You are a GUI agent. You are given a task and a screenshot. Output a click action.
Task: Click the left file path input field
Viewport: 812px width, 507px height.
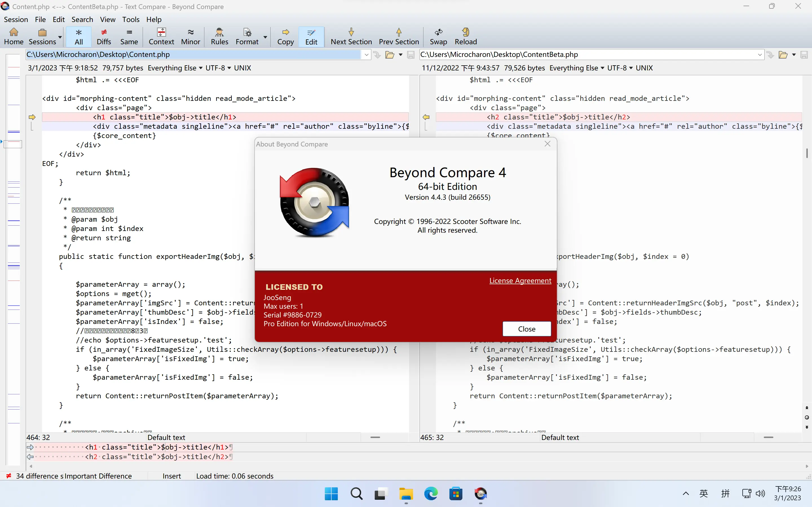click(x=198, y=54)
